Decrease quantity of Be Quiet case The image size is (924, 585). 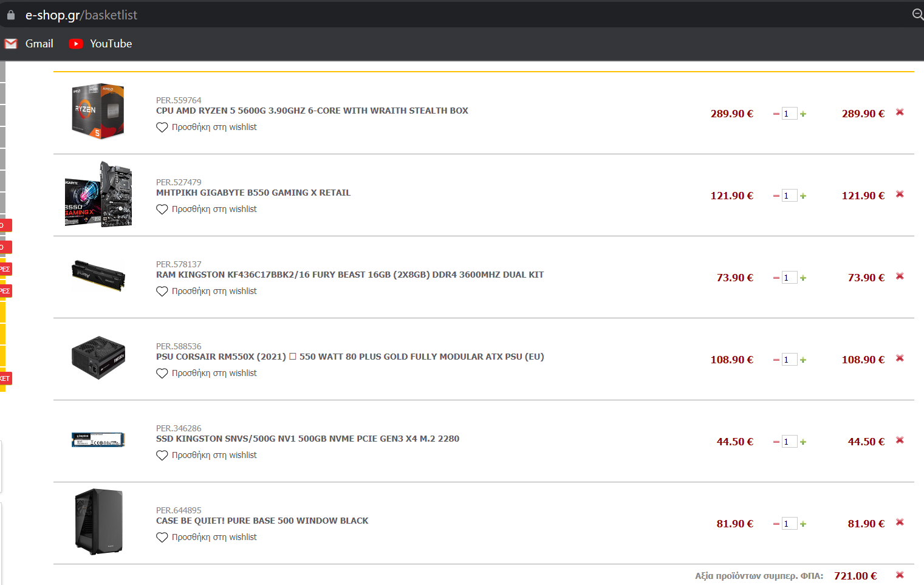click(x=776, y=524)
